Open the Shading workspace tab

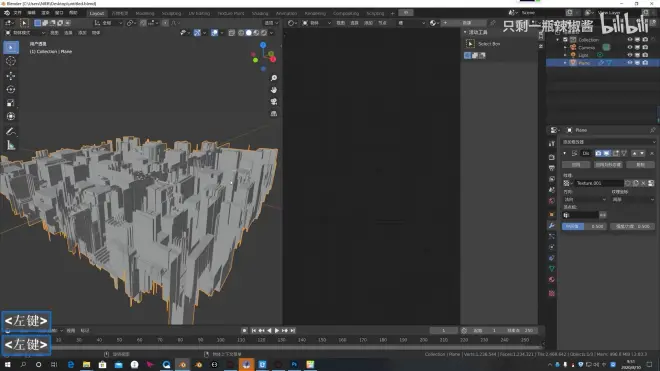[x=260, y=13]
